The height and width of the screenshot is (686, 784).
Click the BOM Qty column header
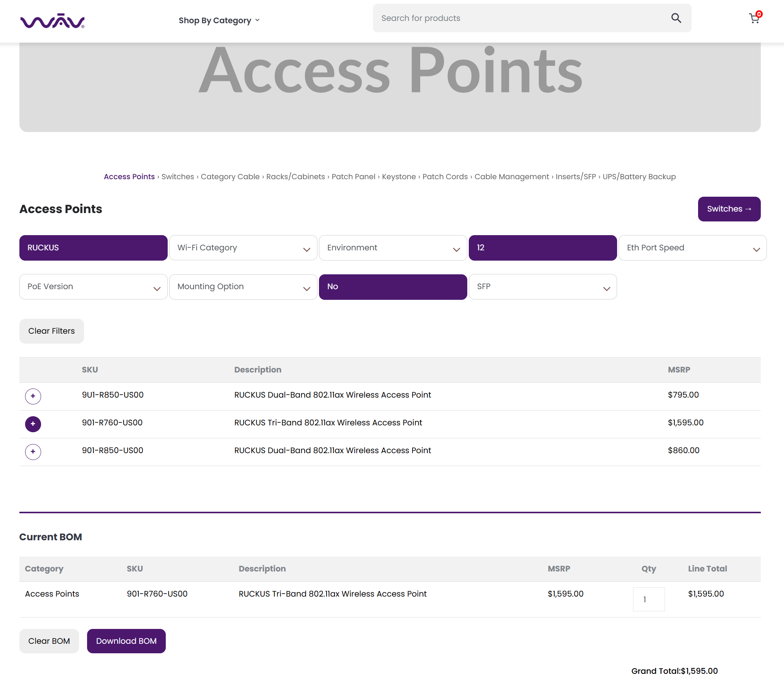click(649, 569)
